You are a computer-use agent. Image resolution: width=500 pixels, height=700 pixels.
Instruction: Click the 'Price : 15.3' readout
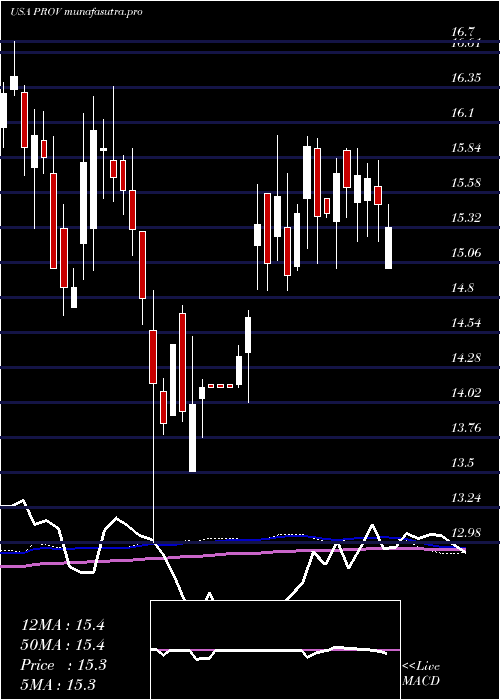tap(63, 665)
